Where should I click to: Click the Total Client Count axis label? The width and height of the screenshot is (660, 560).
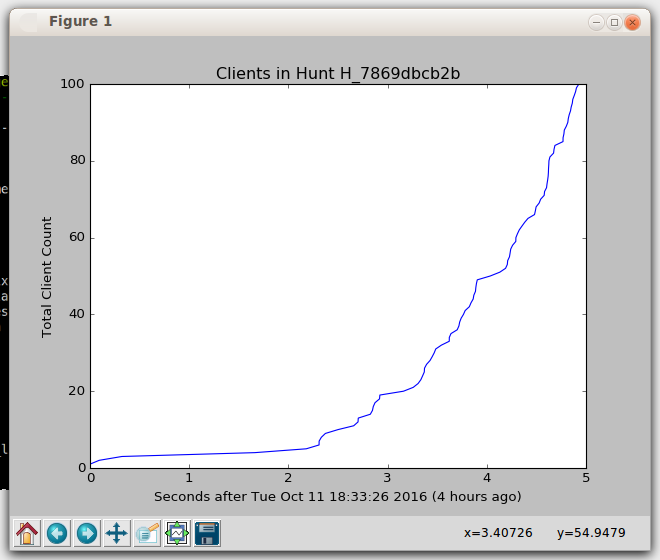point(46,277)
